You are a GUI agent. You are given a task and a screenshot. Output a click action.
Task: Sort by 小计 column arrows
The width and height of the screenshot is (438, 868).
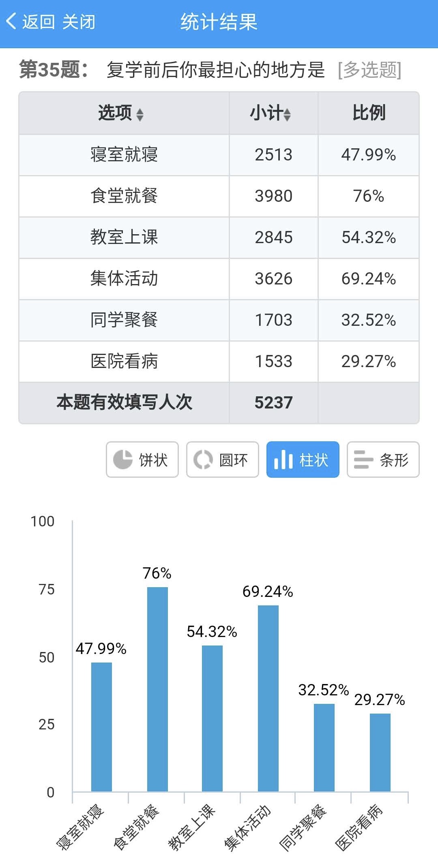coord(287,114)
